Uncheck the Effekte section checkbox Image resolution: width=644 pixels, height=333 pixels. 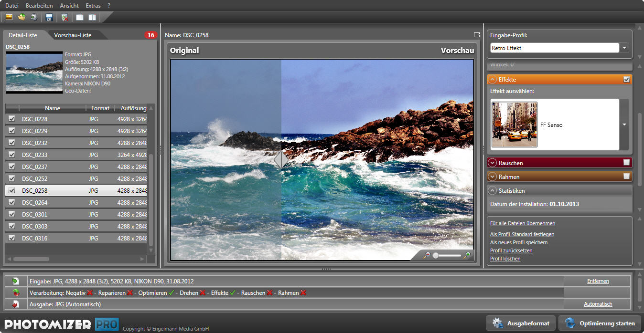626,80
